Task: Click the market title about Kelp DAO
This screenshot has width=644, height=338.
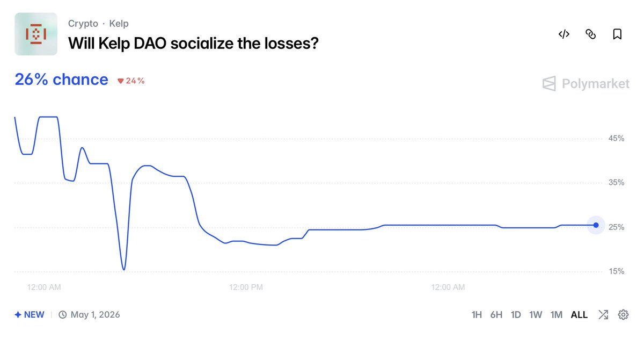Action: point(193,43)
